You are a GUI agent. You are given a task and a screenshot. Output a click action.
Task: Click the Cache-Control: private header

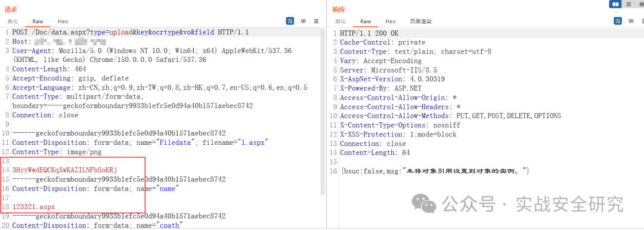(383, 42)
